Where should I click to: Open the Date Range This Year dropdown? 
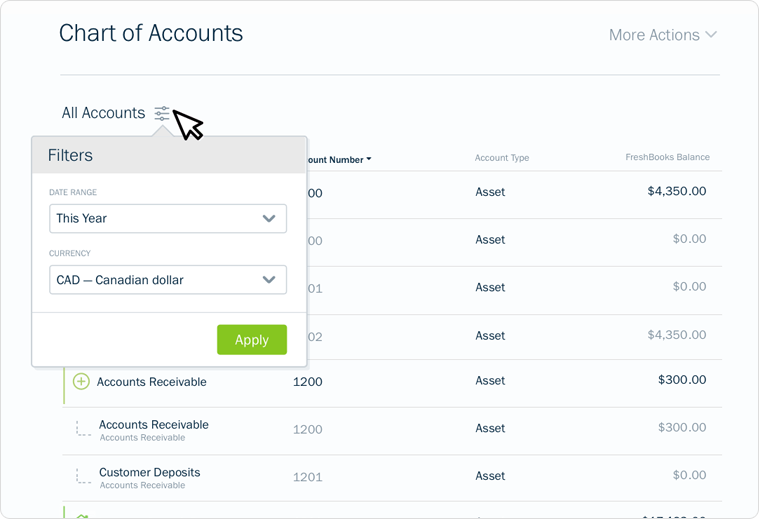pyautogui.click(x=168, y=219)
